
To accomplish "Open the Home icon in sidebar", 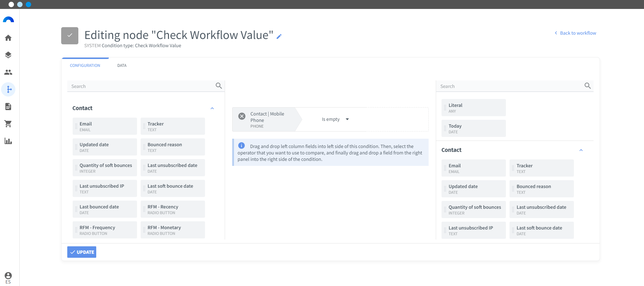I will pos(8,38).
